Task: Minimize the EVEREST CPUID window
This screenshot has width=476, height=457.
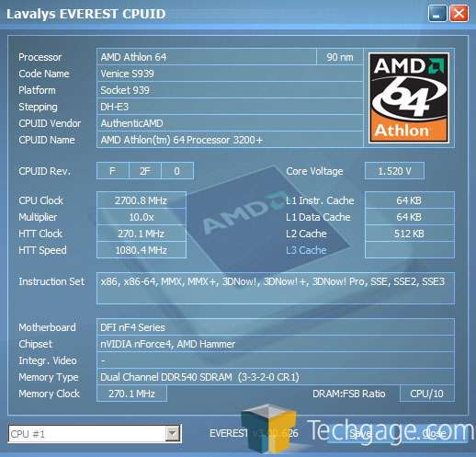Action: click(437, 14)
